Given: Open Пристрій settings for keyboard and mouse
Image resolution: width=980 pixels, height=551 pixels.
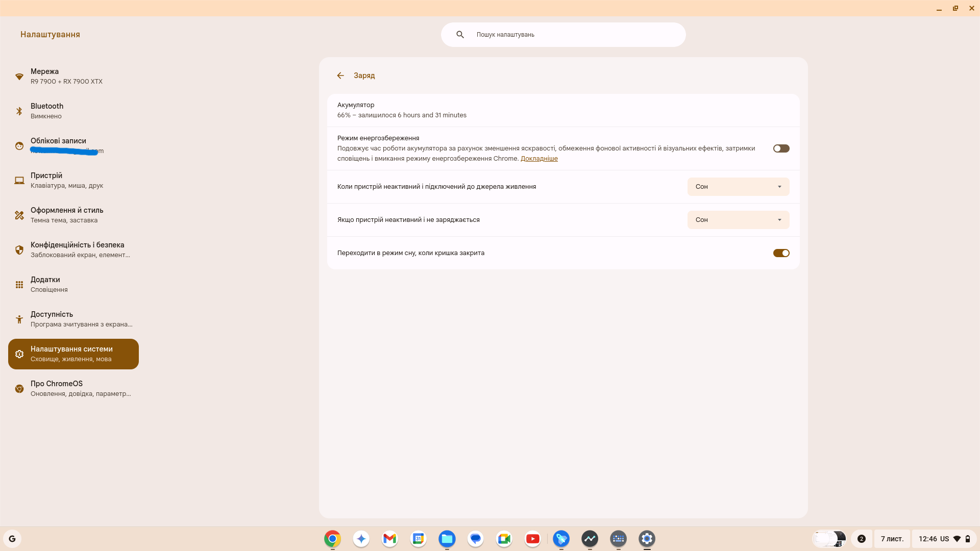Looking at the screenshot, I should (66, 180).
